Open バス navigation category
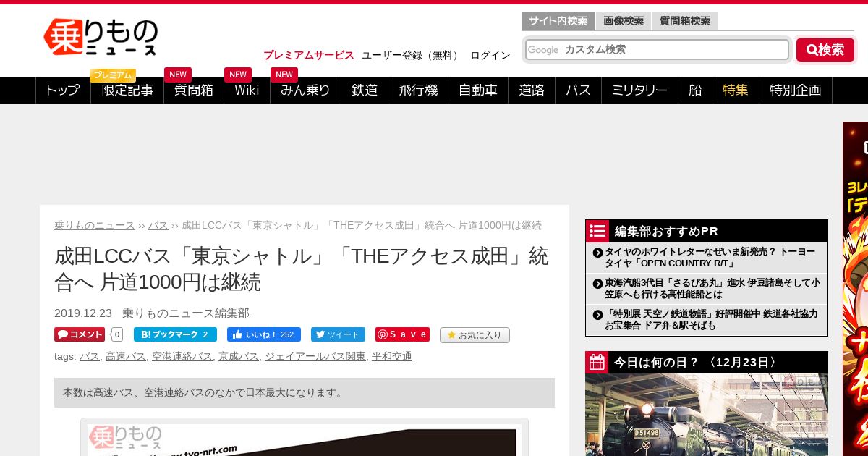The width and height of the screenshot is (868, 456). point(578,90)
